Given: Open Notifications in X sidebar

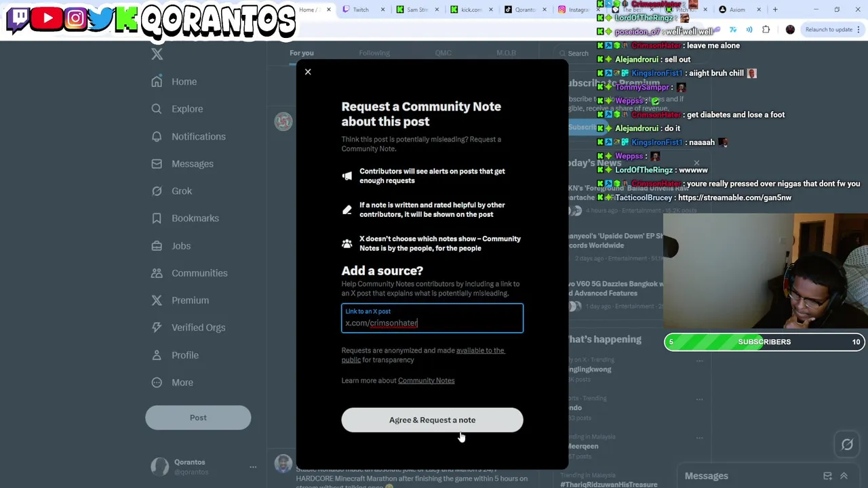Looking at the screenshot, I should [199, 137].
